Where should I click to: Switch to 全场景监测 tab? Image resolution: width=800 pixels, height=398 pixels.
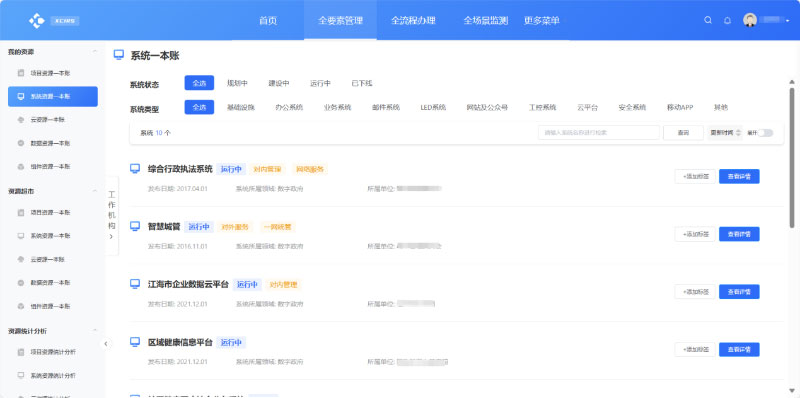(x=486, y=21)
